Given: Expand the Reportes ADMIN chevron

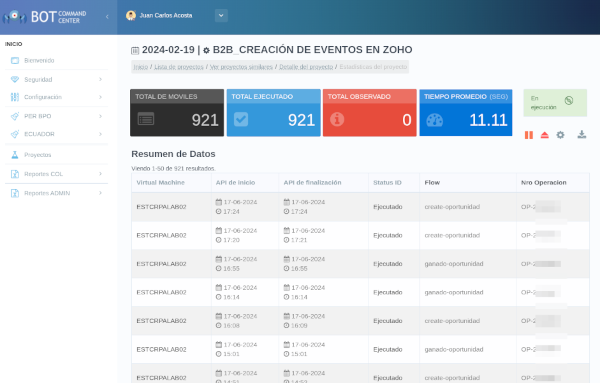Looking at the screenshot, I should pyautogui.click(x=100, y=193).
